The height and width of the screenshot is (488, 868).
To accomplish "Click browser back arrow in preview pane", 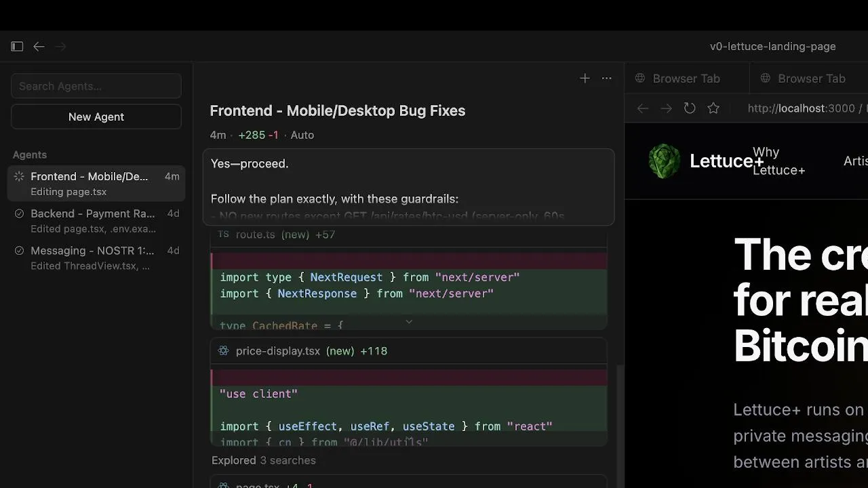I will (643, 108).
